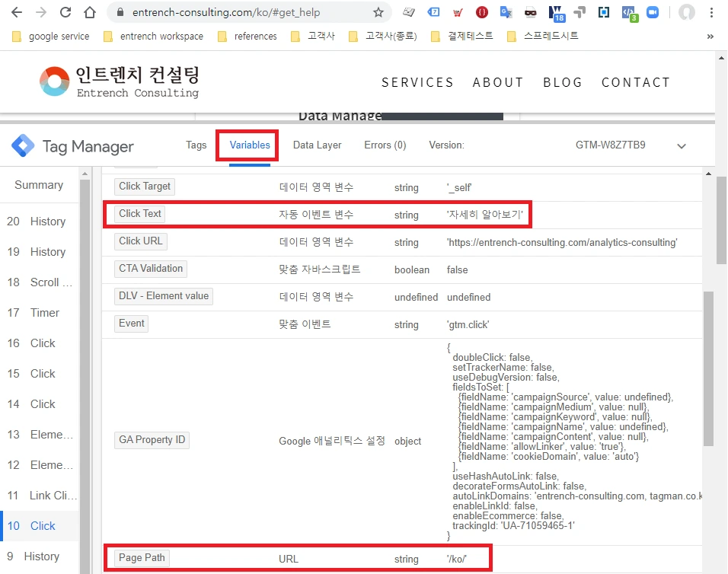Select event 19 History

pos(39,252)
